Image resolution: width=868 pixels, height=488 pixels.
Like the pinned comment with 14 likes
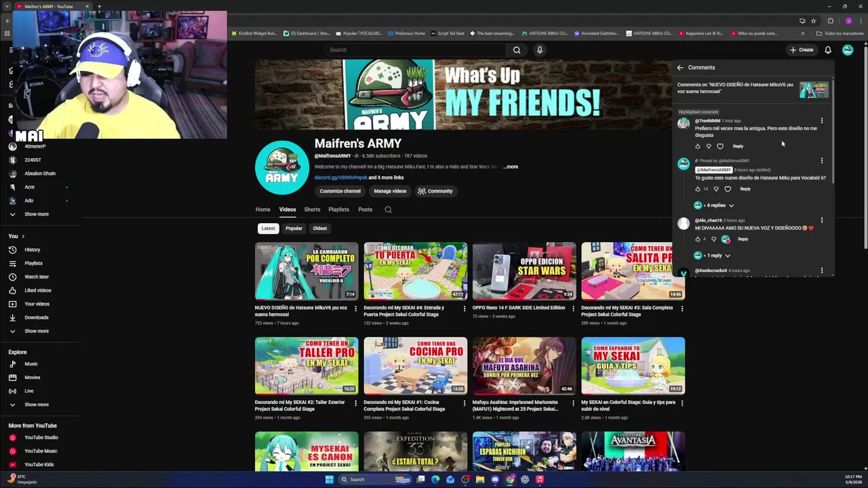(x=698, y=189)
